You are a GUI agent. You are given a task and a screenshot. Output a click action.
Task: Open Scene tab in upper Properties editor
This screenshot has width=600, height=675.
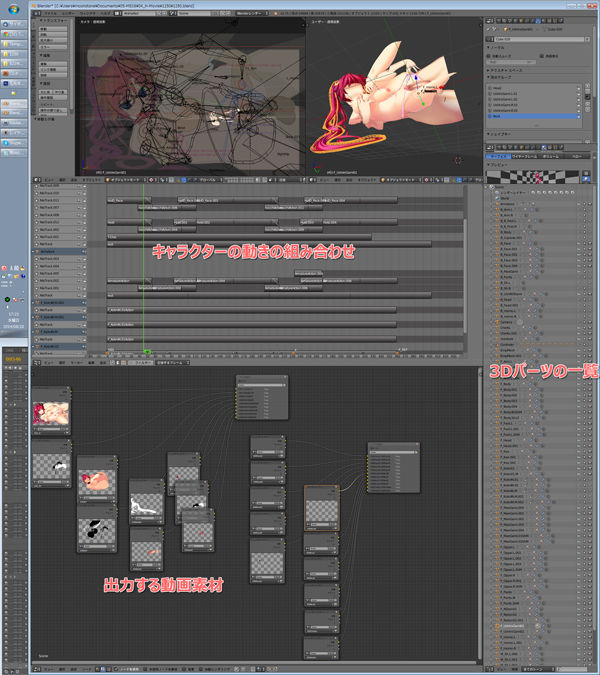click(510, 21)
